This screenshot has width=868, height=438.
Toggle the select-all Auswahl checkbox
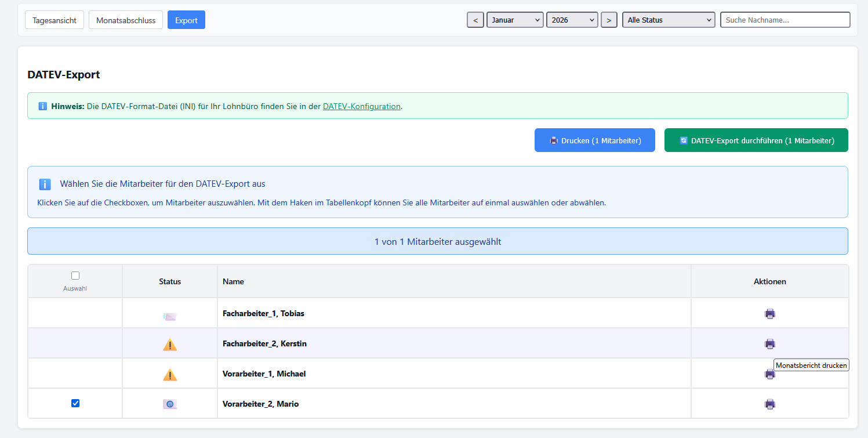click(x=75, y=276)
